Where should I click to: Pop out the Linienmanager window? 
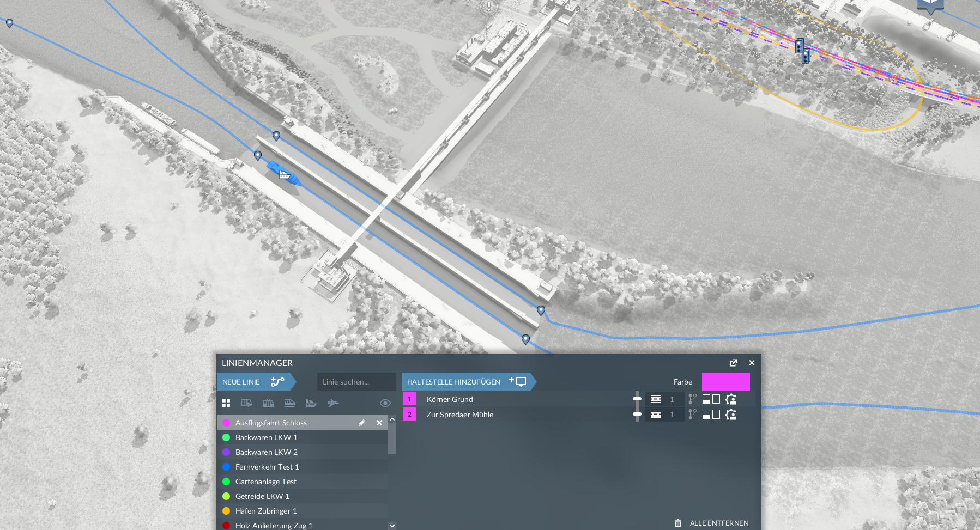(x=734, y=363)
